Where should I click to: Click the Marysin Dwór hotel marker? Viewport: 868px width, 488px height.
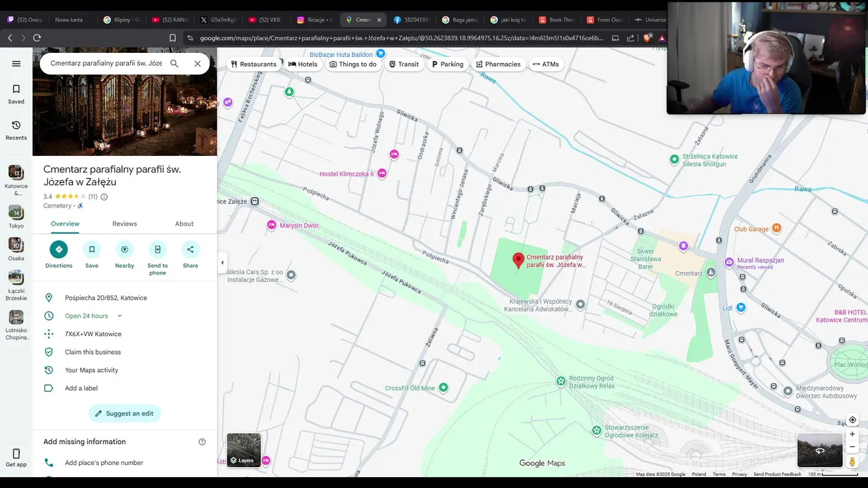pos(272,225)
